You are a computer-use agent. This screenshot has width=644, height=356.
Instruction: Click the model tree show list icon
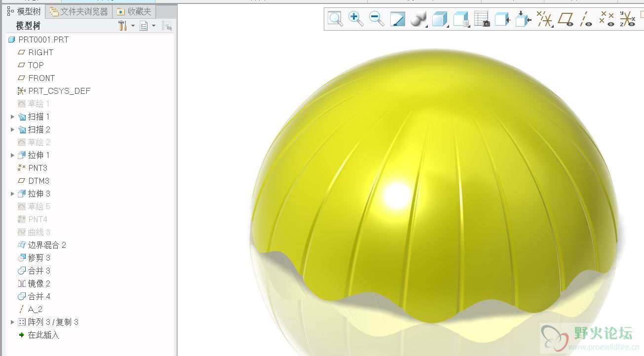coord(144,26)
